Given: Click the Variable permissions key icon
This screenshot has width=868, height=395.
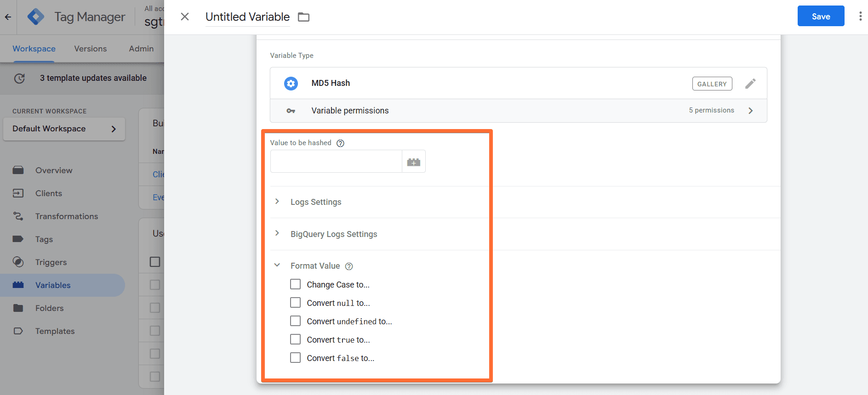Looking at the screenshot, I should point(291,111).
